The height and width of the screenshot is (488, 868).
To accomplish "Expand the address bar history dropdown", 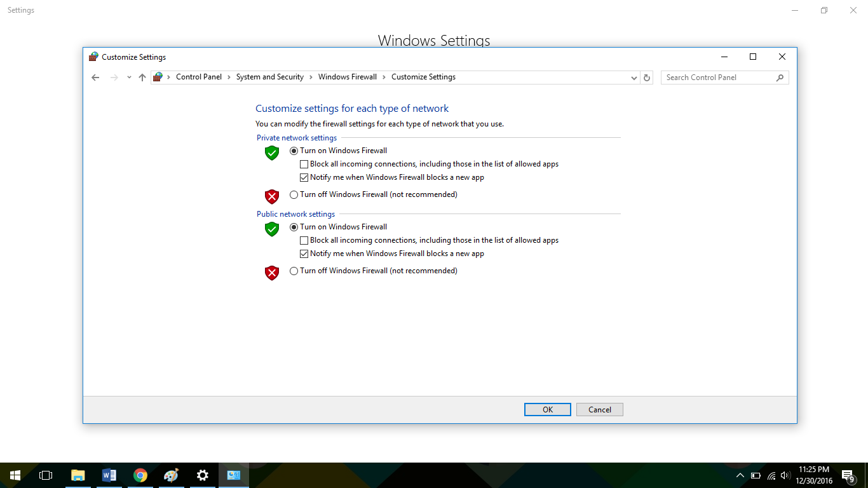I will tap(634, 78).
